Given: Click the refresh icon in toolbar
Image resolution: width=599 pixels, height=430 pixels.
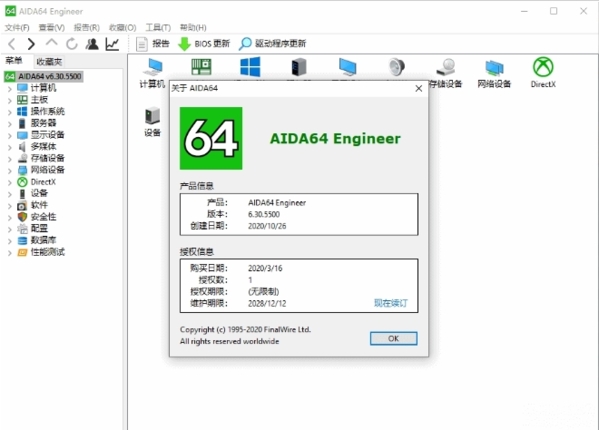Looking at the screenshot, I should [72, 44].
